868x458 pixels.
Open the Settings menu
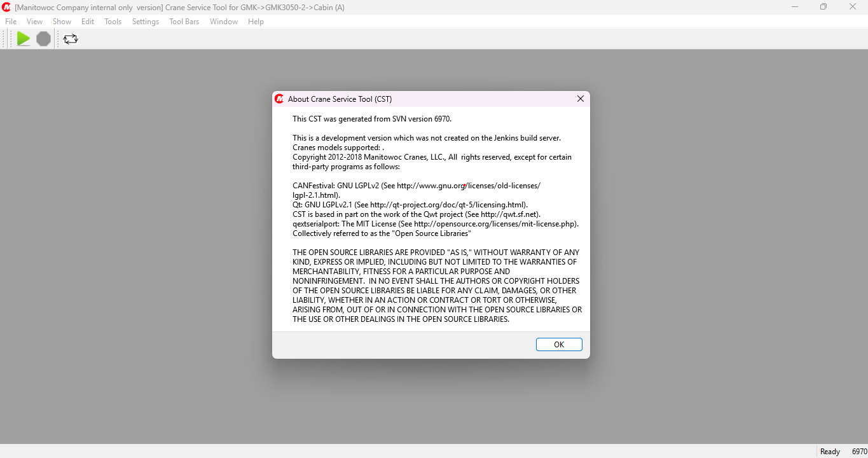tap(146, 22)
